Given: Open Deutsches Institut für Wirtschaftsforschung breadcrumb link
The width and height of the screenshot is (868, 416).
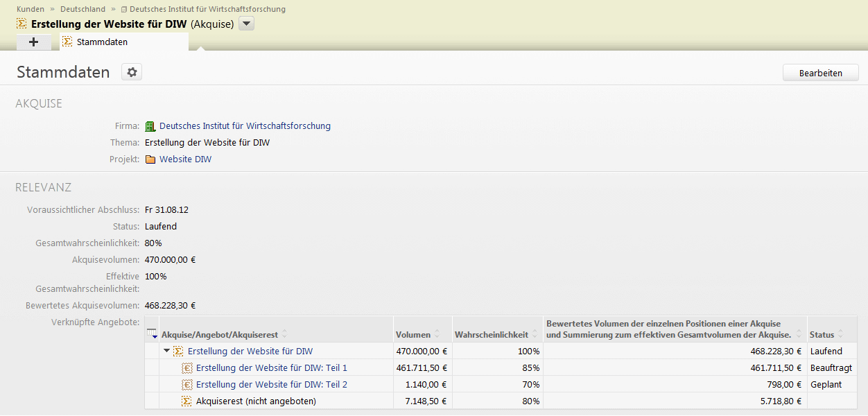Looking at the screenshot, I should coord(207,10).
